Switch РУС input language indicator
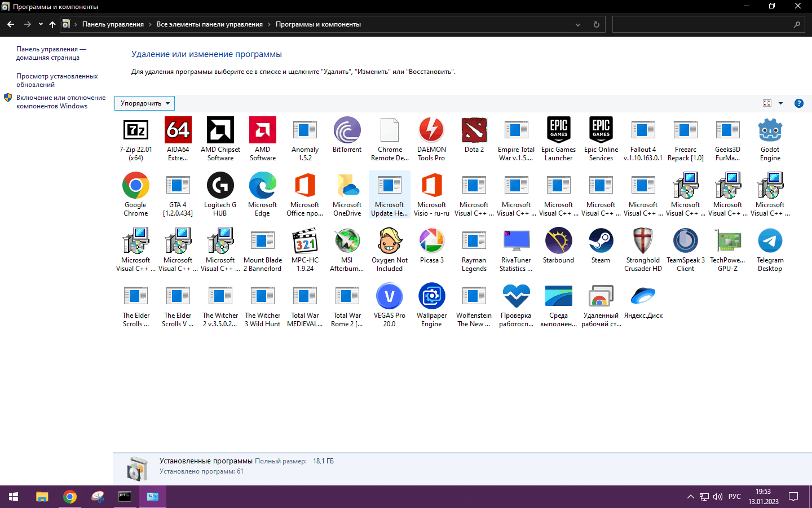Screen dimensions: 812x508 pyautogui.click(x=735, y=497)
